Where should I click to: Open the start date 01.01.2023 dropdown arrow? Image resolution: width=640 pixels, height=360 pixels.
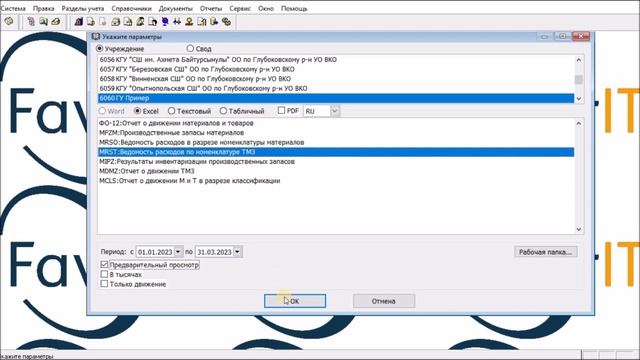[x=178, y=252]
